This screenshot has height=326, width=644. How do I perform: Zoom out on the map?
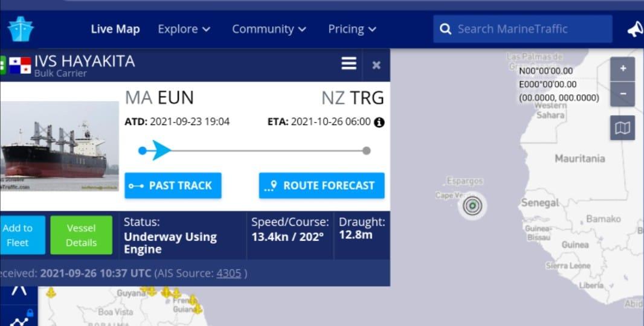point(623,94)
